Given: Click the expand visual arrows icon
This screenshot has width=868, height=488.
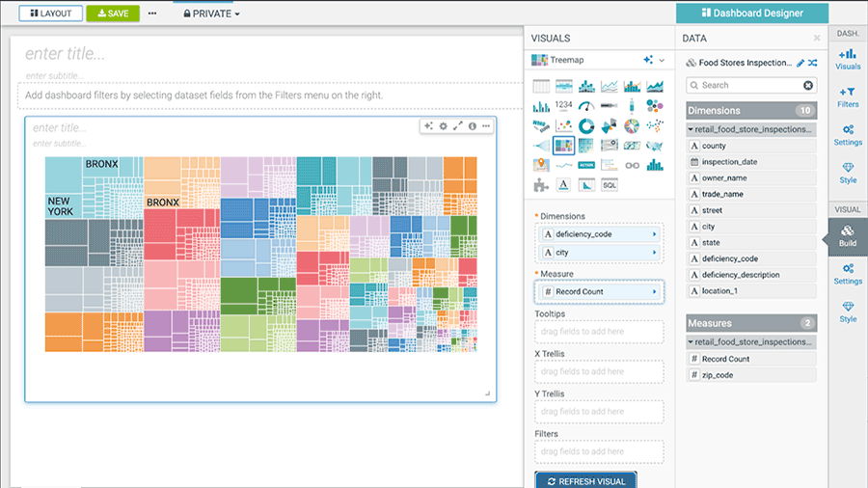Looking at the screenshot, I should [458, 126].
